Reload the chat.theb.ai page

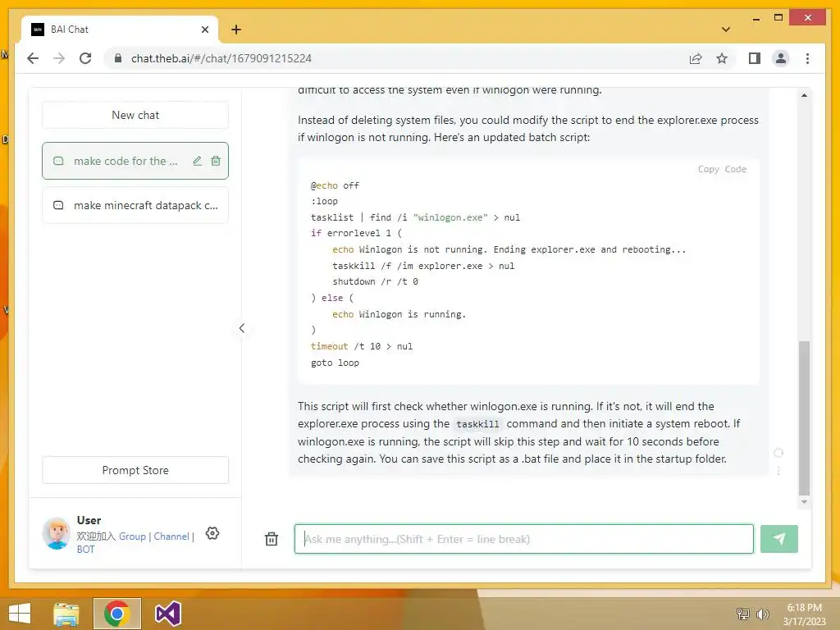click(85, 58)
